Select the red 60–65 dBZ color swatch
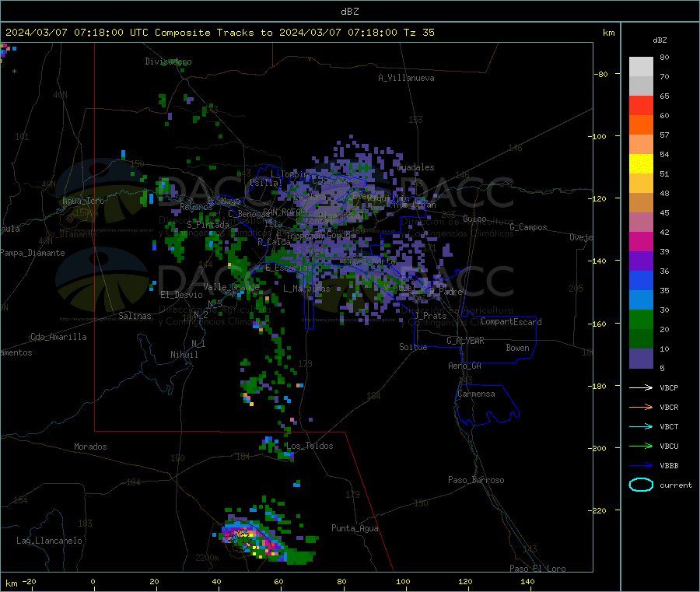 pyautogui.click(x=641, y=105)
